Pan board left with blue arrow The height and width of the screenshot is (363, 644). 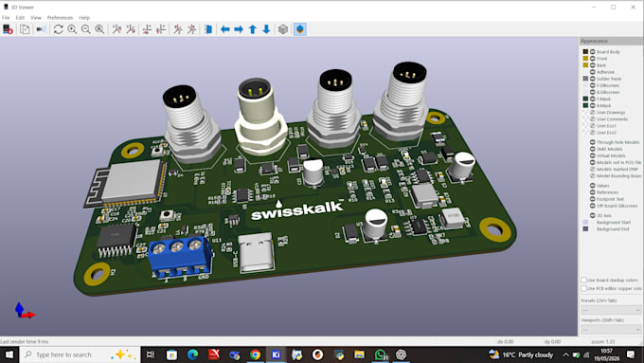tap(225, 29)
